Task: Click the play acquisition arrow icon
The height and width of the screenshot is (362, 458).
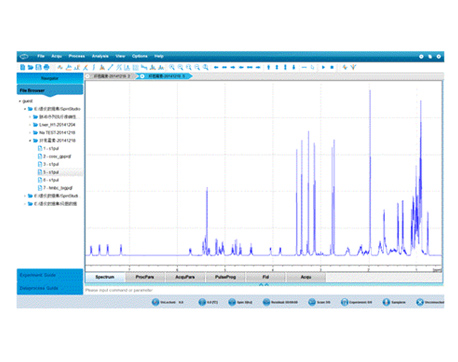Action: point(323,67)
